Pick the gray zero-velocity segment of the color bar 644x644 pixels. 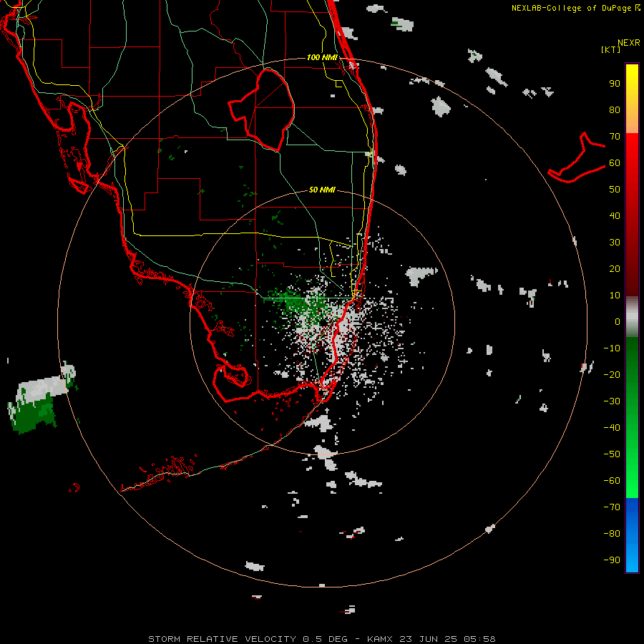[x=632, y=318]
